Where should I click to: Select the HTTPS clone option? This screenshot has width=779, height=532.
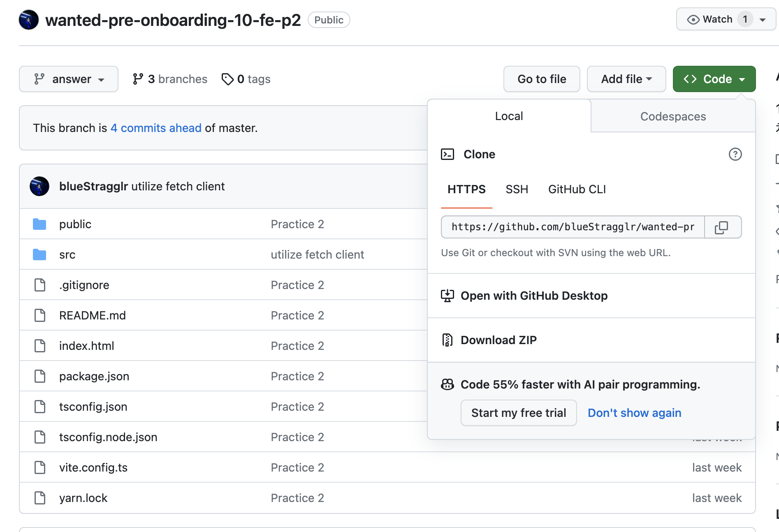tap(466, 190)
